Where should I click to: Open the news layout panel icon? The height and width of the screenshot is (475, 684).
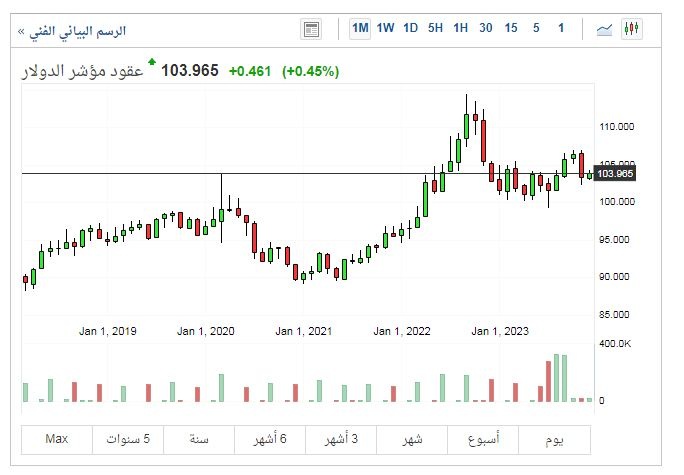pos(311,29)
